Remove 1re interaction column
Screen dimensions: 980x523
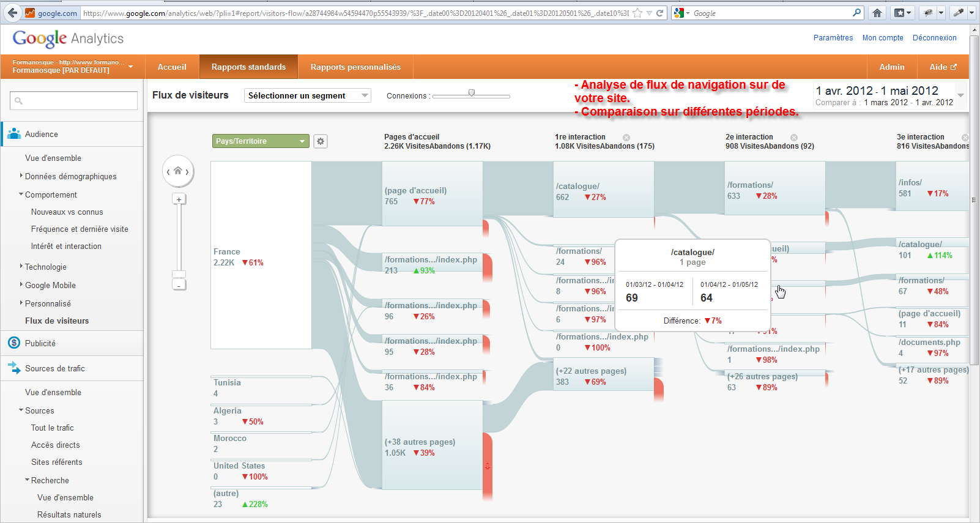pyautogui.click(x=626, y=138)
